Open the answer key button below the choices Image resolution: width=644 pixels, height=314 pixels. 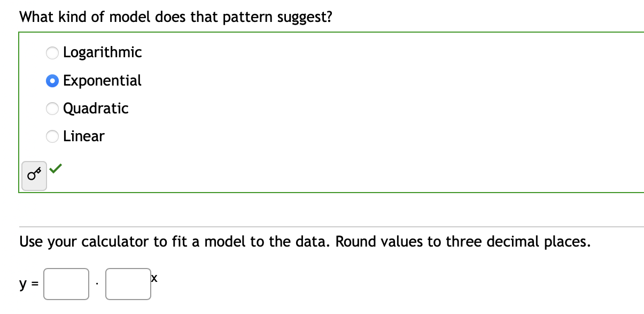coord(34,174)
